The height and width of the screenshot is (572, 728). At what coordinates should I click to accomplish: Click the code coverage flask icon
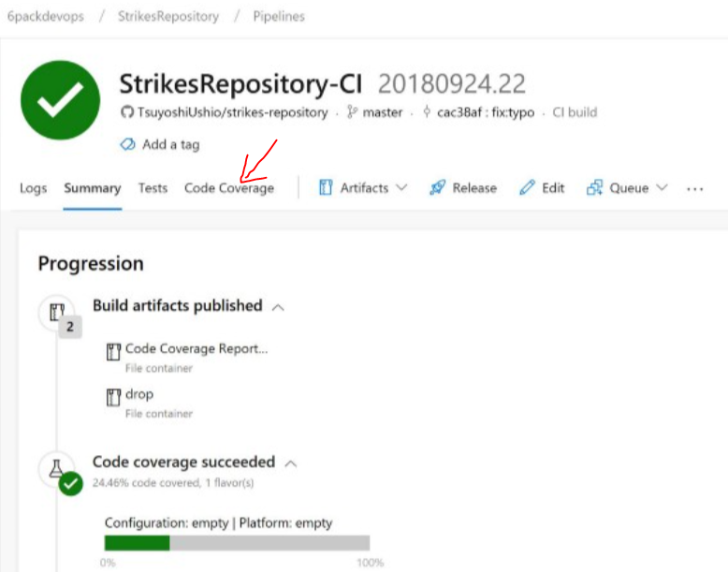point(56,468)
